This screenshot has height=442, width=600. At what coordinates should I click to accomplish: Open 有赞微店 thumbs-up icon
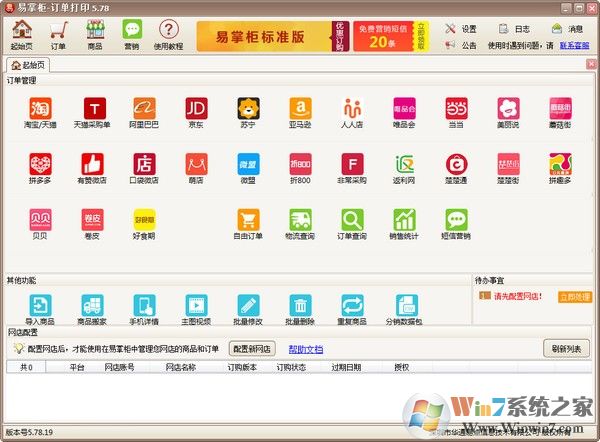[x=92, y=165]
